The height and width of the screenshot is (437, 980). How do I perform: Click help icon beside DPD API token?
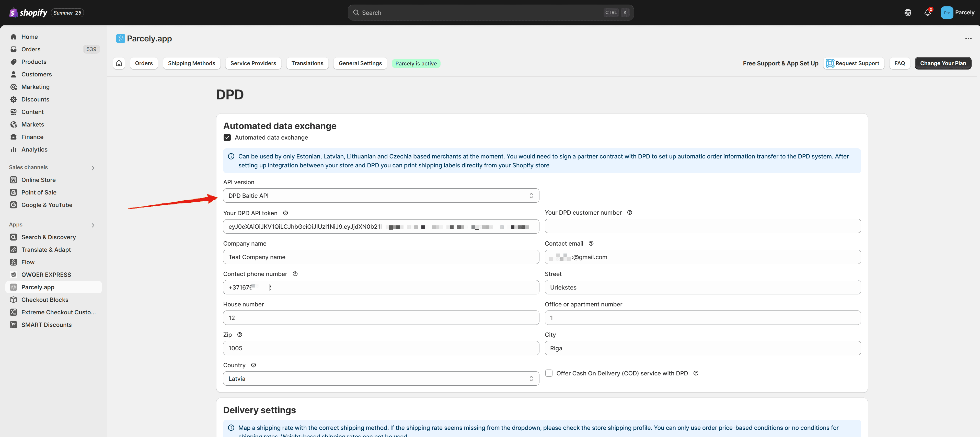[x=285, y=213]
